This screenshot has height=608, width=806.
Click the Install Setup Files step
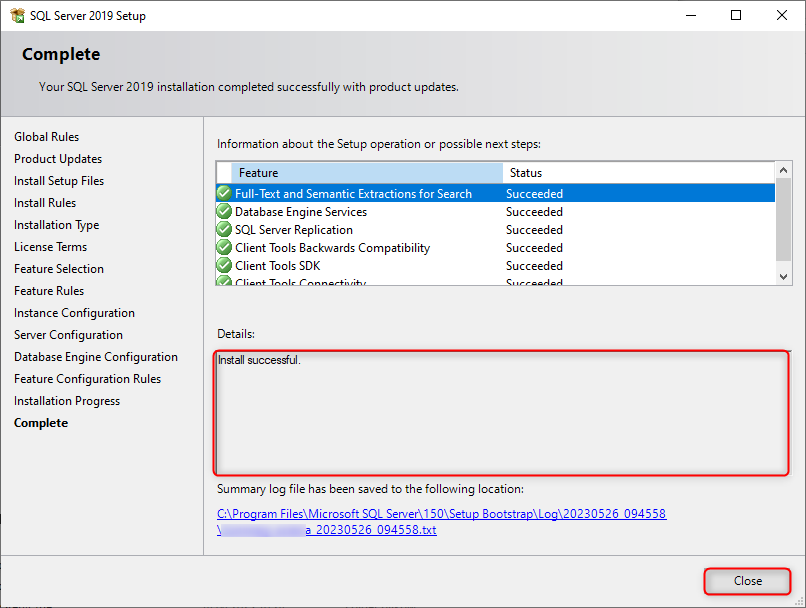click(59, 181)
